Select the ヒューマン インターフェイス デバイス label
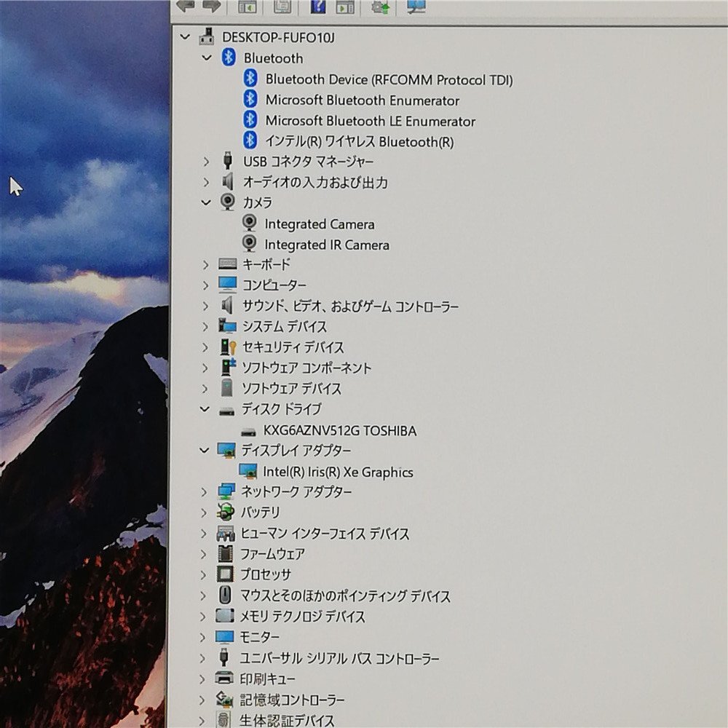Viewport: 728px width, 728px height. coord(325,534)
